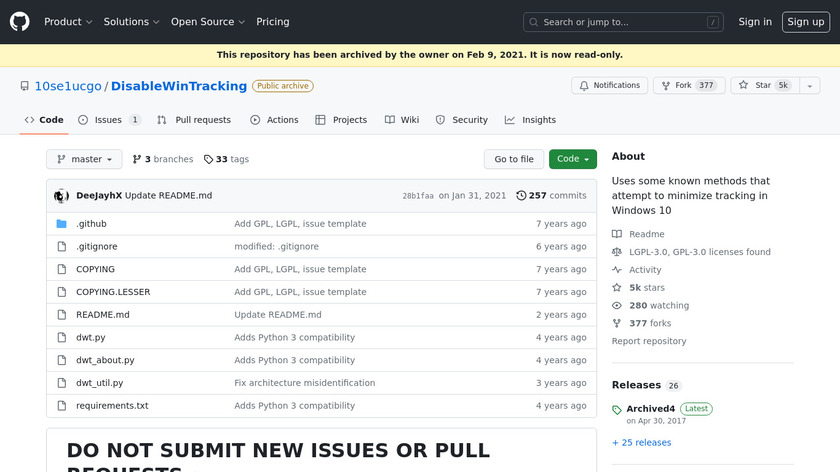The width and height of the screenshot is (840, 472).
Task: View the 3 branches list
Action: pyautogui.click(x=162, y=159)
